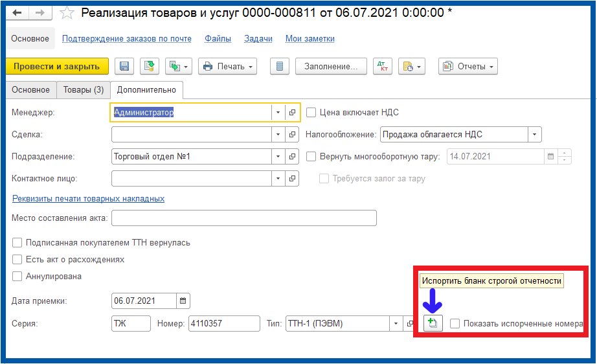Enable Цена включает НДС checkbox
Screen dimensions: 597x364
click(311, 113)
